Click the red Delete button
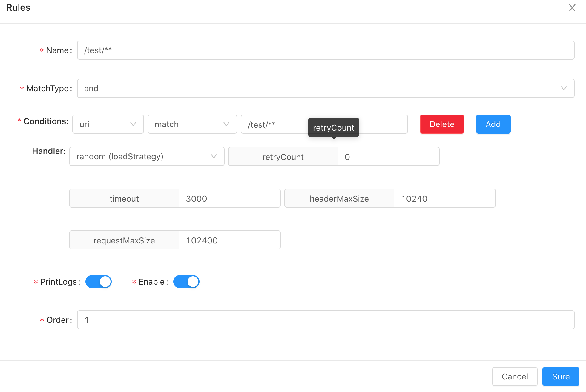586x392 pixels. coord(442,124)
